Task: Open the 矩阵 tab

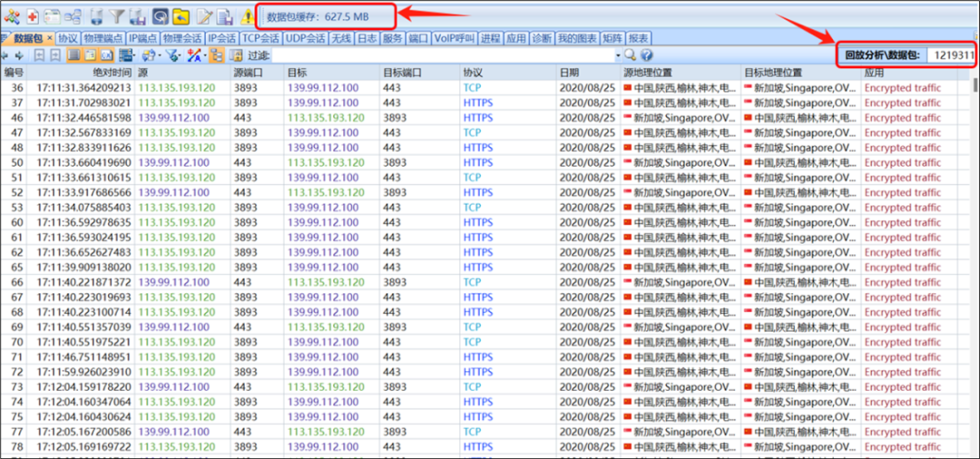Action: (x=612, y=38)
